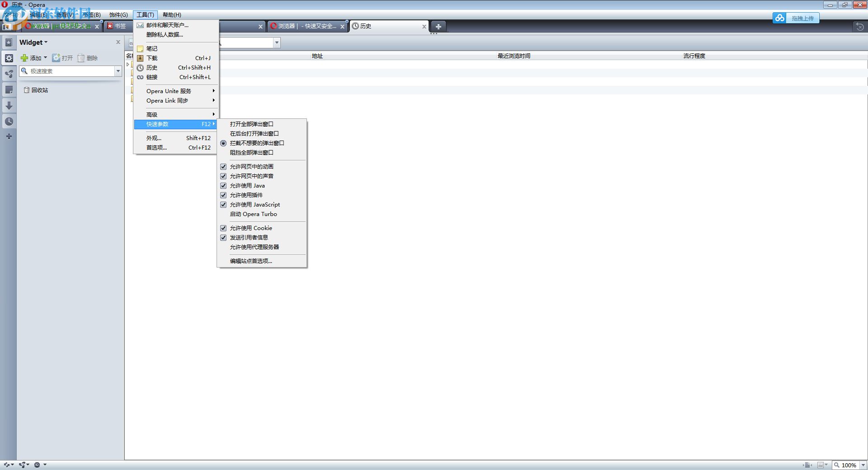868x470 pixels.
Task: Click the plus icon to add sidebar panels
Action: (x=9, y=136)
